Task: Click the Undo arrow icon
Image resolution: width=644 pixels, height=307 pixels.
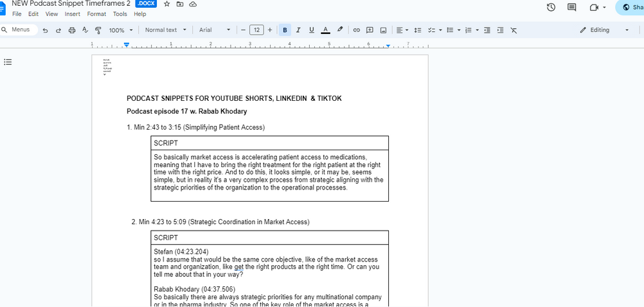Action: (45, 30)
